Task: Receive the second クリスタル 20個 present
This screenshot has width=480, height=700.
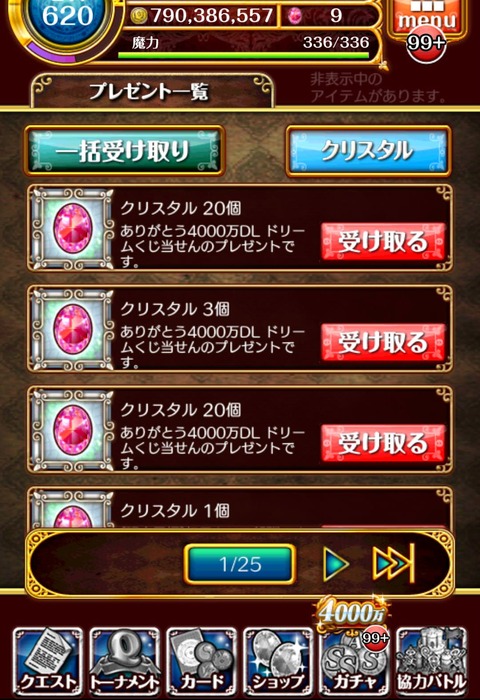Action: (x=383, y=443)
